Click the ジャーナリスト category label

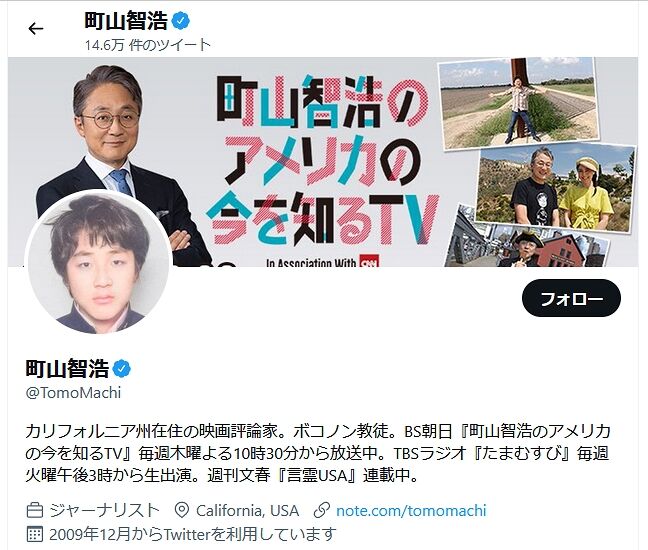(104, 510)
